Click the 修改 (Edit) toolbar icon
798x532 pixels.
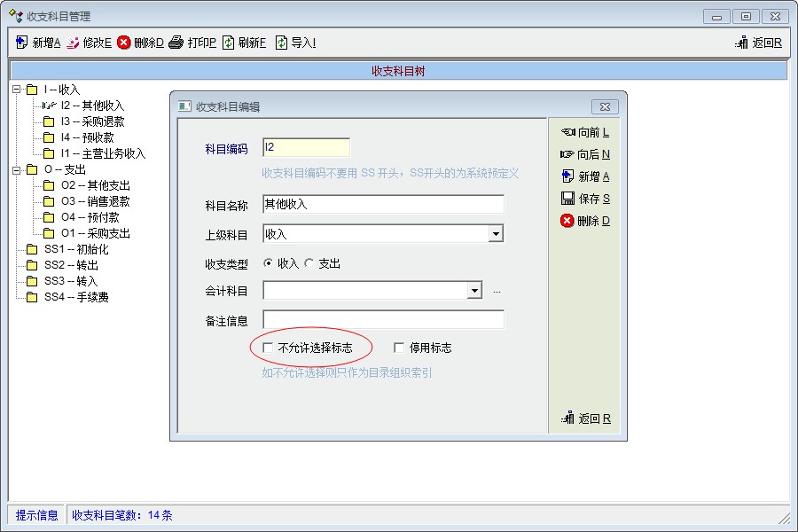pos(73,43)
